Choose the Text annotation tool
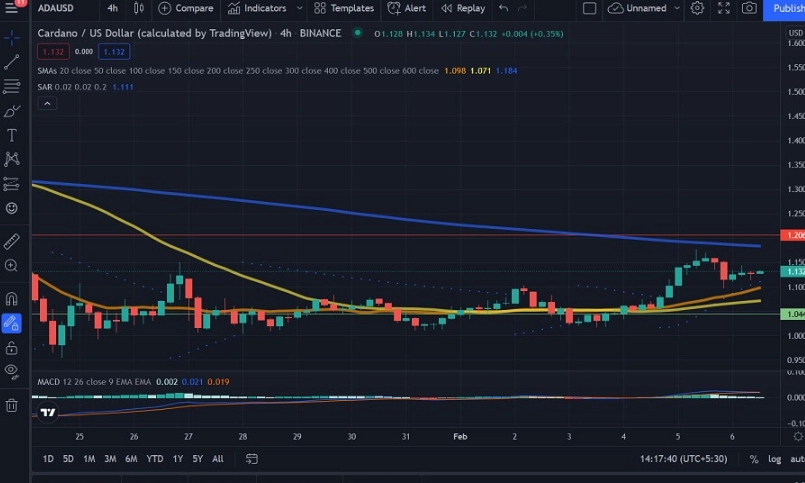Image resolution: width=805 pixels, height=483 pixels. (12, 135)
